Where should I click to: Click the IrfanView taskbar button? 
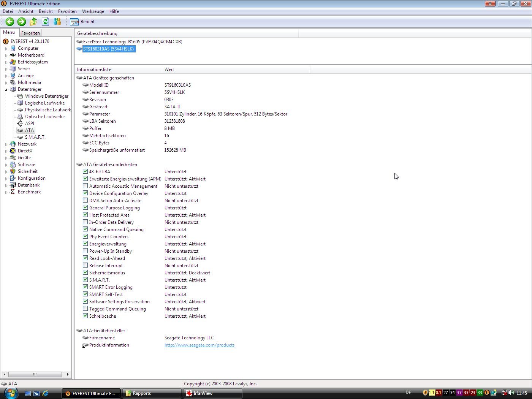(212, 393)
